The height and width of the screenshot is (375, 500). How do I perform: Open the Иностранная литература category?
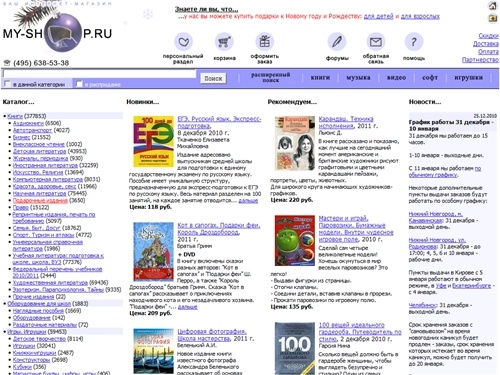pyautogui.click(x=45, y=165)
